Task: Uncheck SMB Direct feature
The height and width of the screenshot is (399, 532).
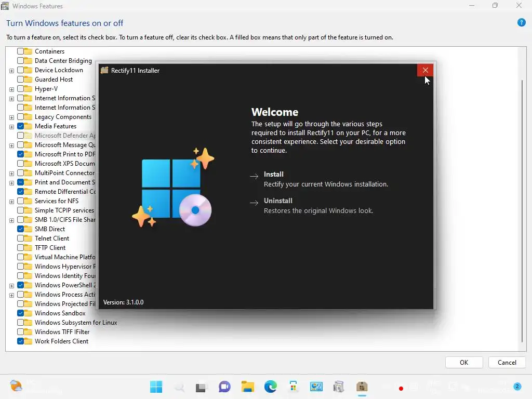Action: click(x=20, y=229)
